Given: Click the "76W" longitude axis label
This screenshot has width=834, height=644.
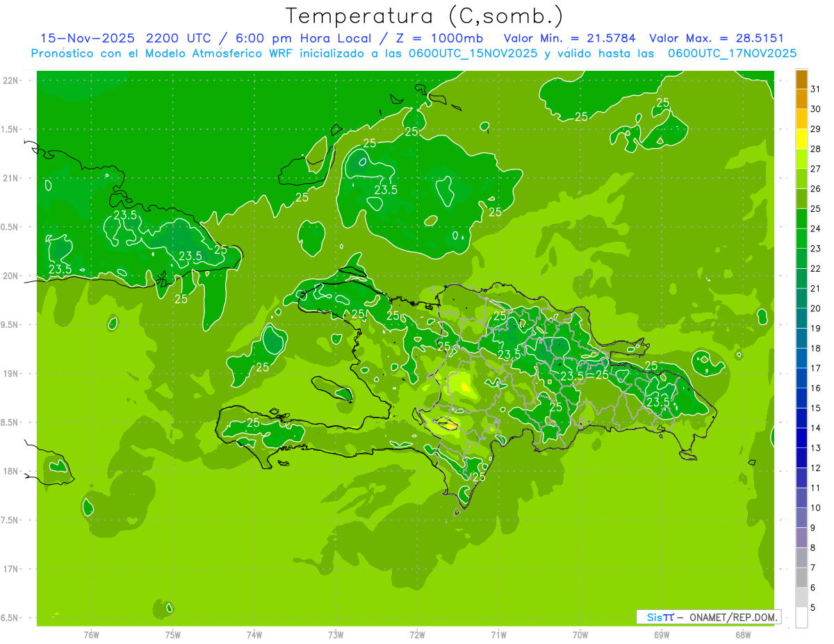Looking at the screenshot, I should [91, 635].
